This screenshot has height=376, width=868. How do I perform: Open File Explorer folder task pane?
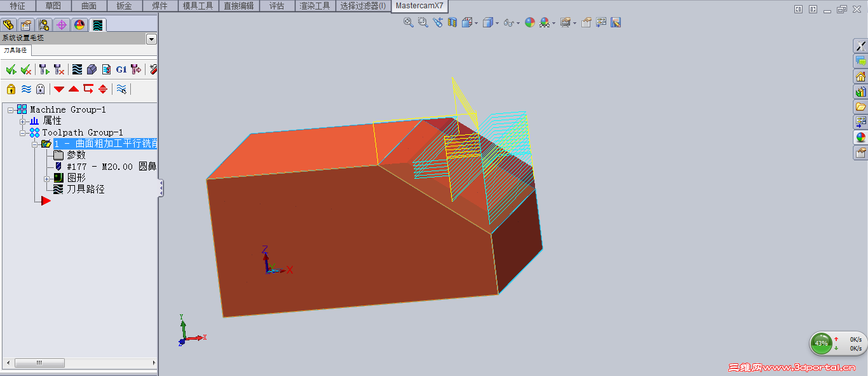(x=861, y=107)
